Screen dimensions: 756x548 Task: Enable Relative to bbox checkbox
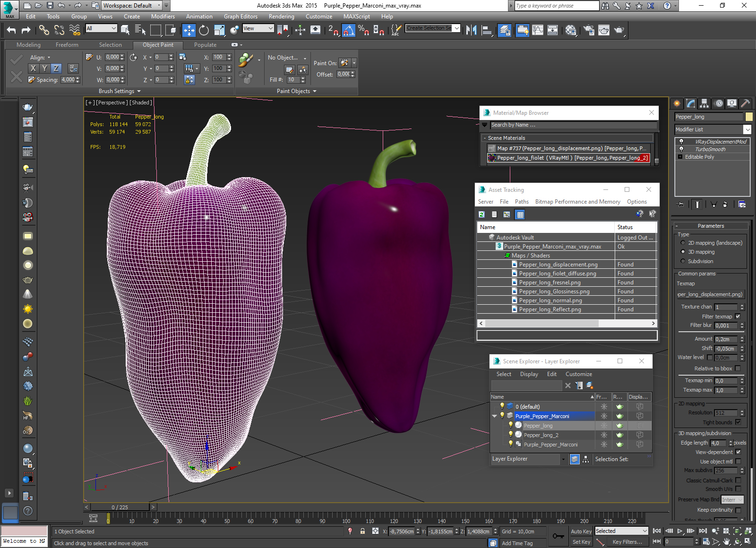click(x=738, y=368)
